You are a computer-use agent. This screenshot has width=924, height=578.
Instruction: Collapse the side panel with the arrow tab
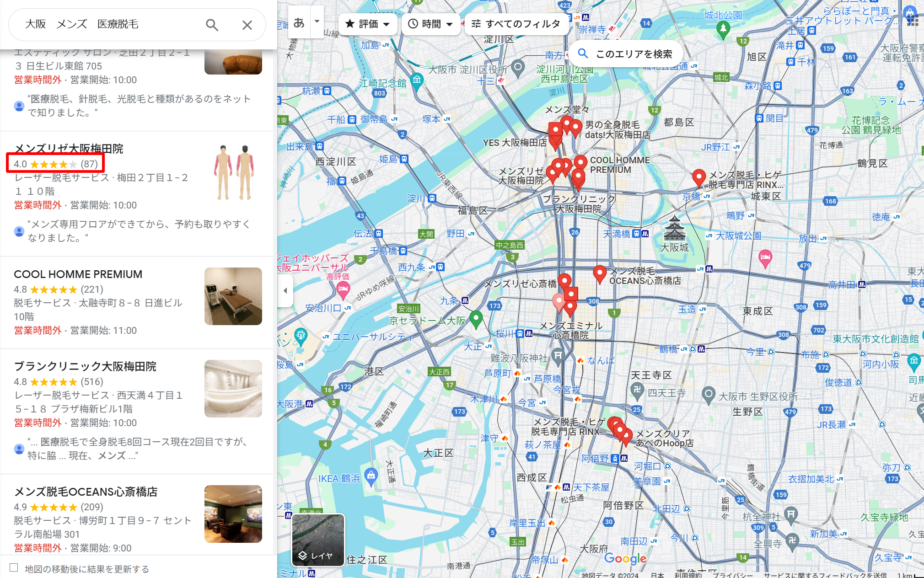point(285,290)
